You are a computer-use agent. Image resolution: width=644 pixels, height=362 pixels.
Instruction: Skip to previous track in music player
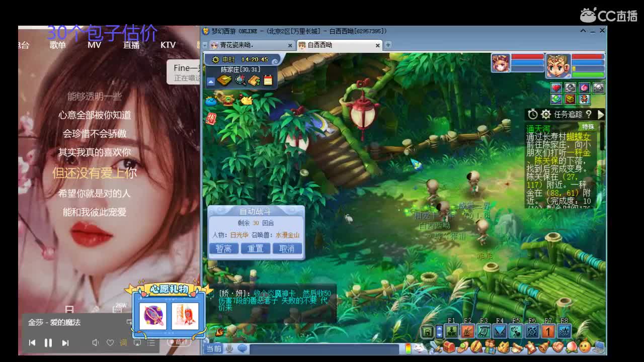(32, 343)
